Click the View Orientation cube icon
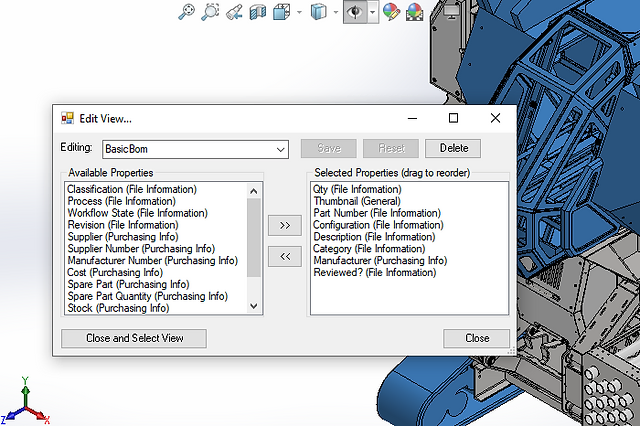The width and height of the screenshot is (640, 426). pyautogui.click(x=281, y=11)
